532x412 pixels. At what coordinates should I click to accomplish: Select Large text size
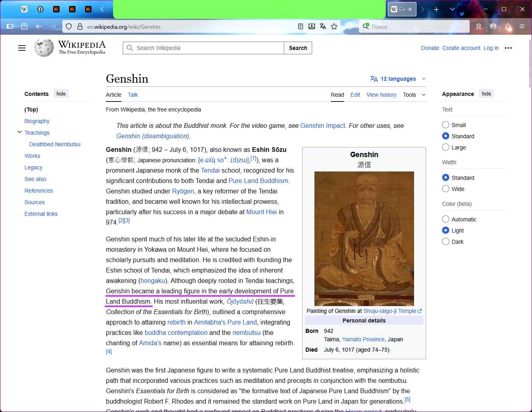446,147
